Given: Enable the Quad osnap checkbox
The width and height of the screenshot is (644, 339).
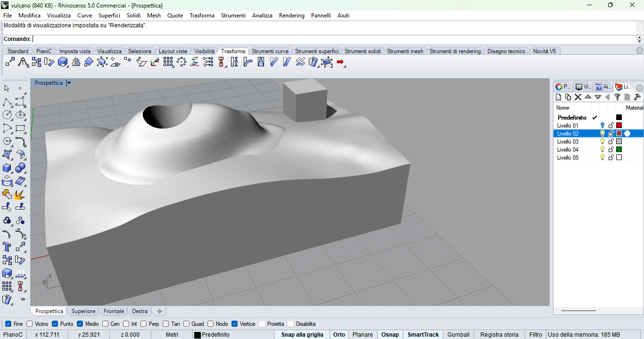Looking at the screenshot, I should click(x=187, y=324).
